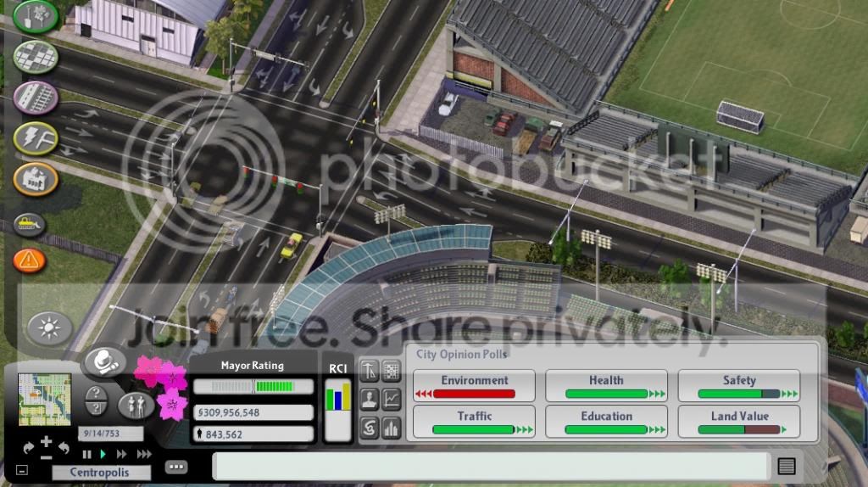Select the Health poll indicator
The height and width of the screenshot is (487, 868).
pos(606,385)
